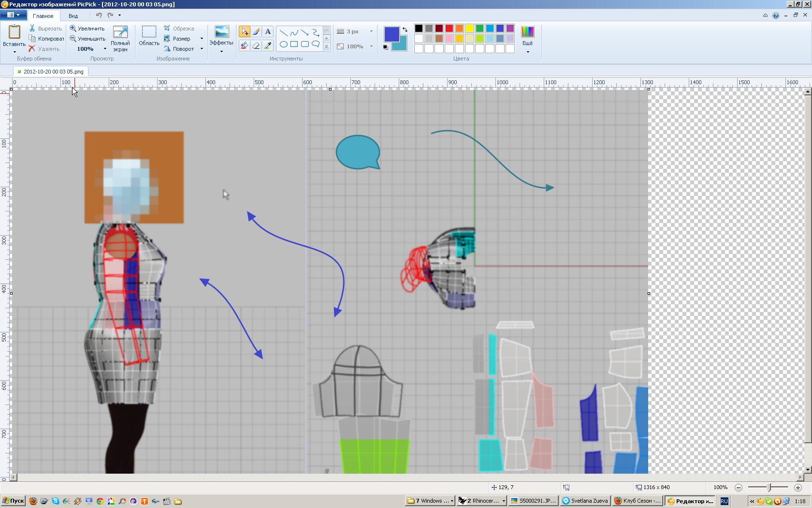
Task: Open Svetlana Zueva Skype window in taskbar
Action: pos(585,501)
